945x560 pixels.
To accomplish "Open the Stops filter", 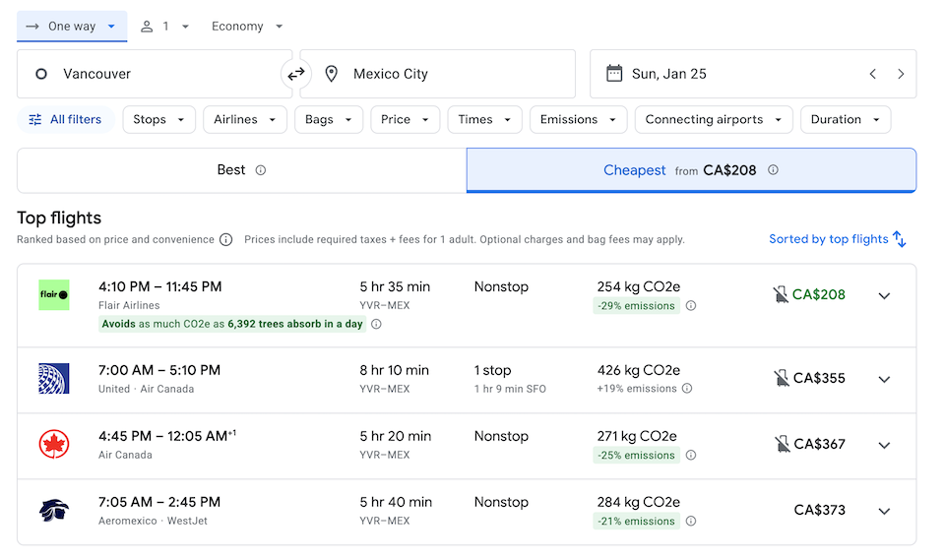I will (x=158, y=120).
